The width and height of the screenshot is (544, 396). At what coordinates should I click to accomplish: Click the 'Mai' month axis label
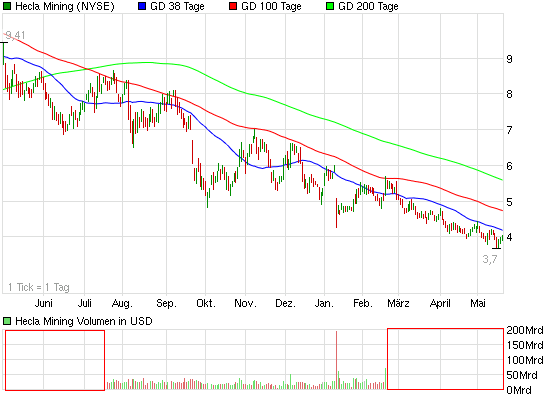[x=478, y=303]
